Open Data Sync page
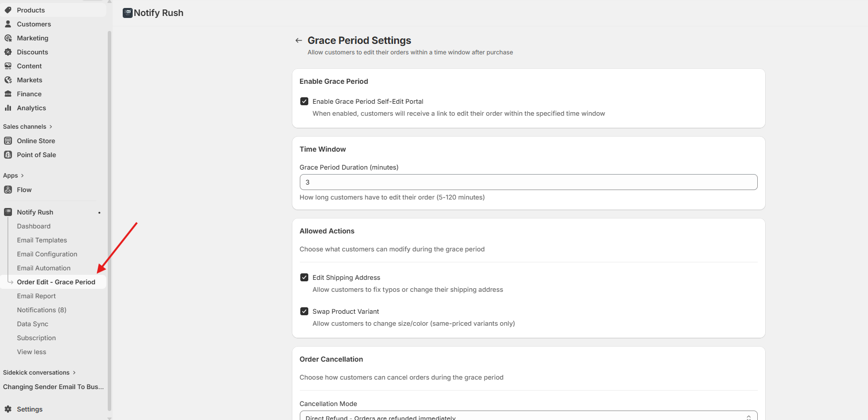868x420 pixels. click(32, 324)
